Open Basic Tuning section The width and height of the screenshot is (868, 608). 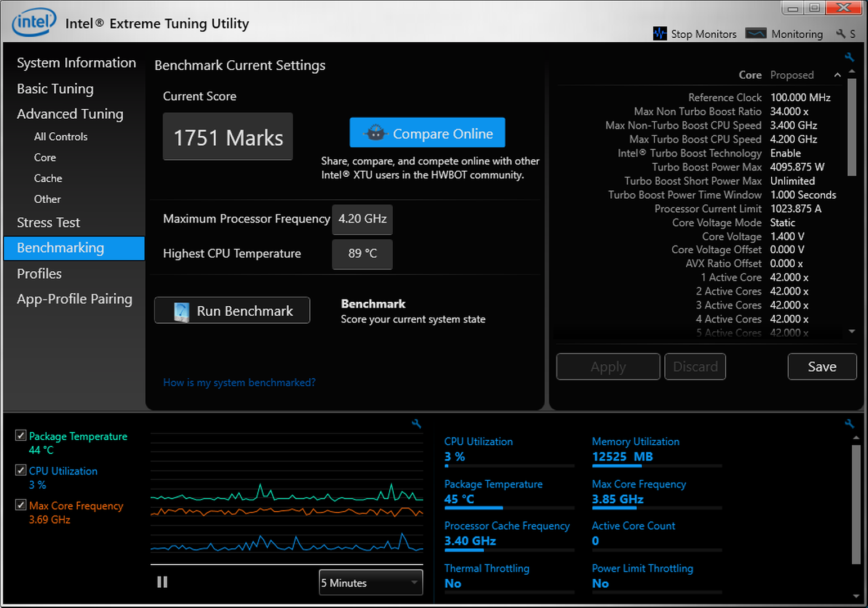55,88
